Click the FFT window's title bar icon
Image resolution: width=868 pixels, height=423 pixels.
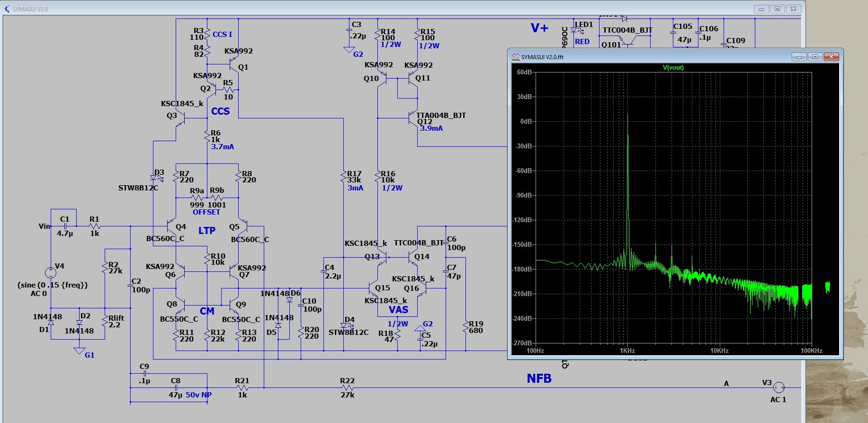516,57
